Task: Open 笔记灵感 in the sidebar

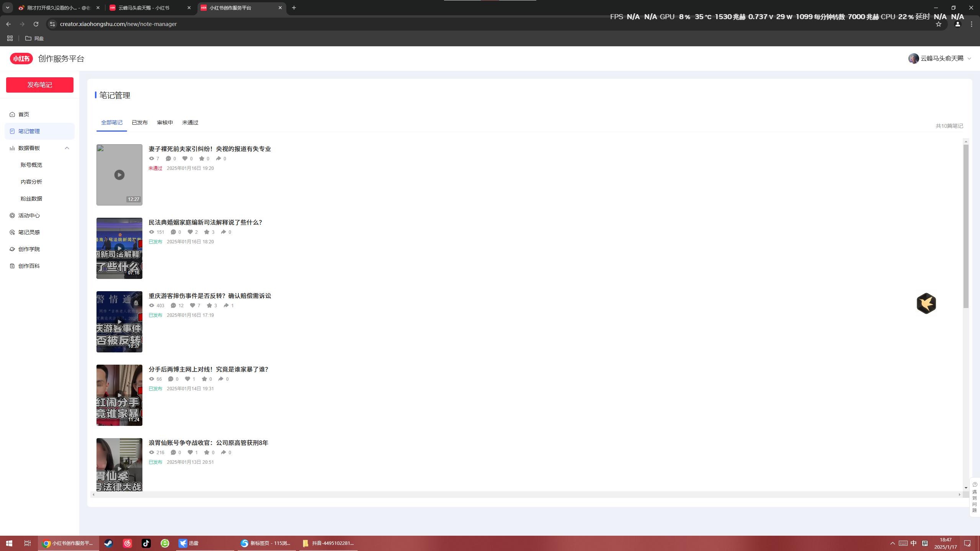Action: coord(29,232)
